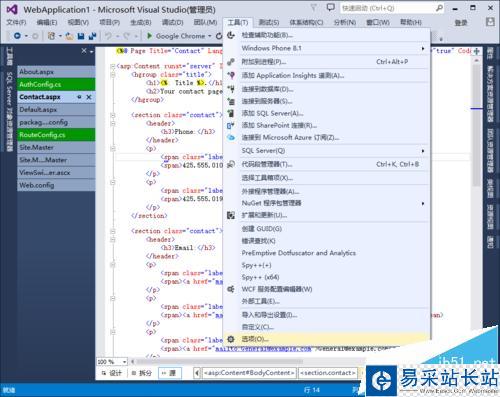Open the 编辑(E) menu
This screenshot has width=500, height=397.
47,22
